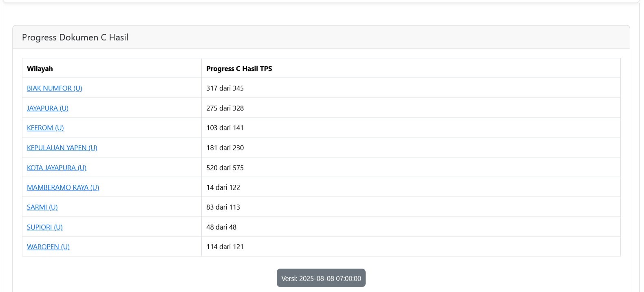
Task: Select the WAROPEN (U) link
Action: [48, 247]
